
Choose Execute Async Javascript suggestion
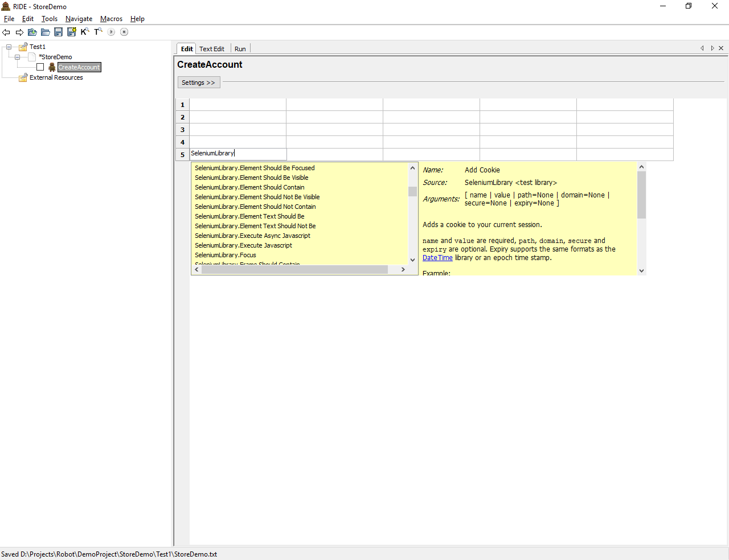(253, 236)
